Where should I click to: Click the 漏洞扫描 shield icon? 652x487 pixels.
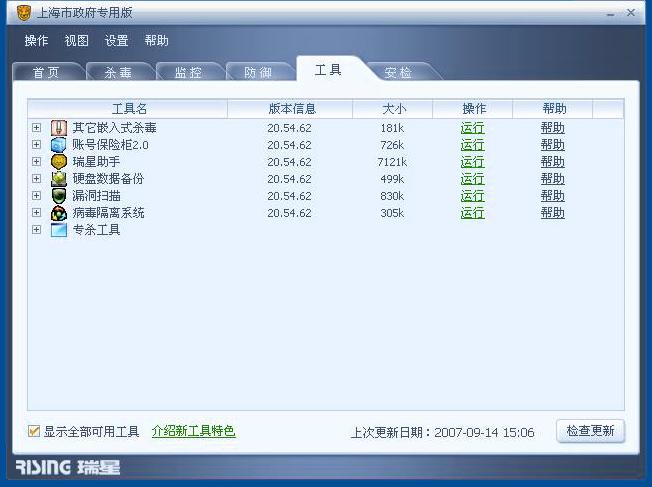(x=59, y=196)
